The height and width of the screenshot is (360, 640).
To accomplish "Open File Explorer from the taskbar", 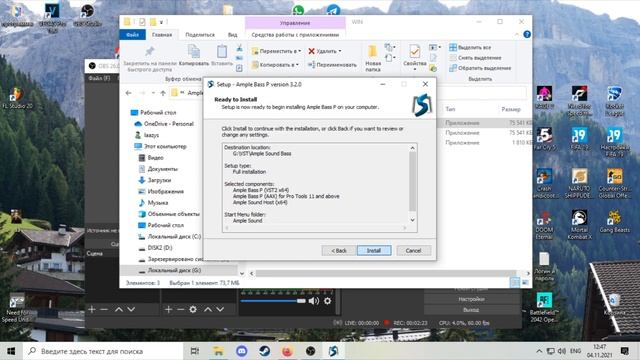I will click(x=218, y=351).
